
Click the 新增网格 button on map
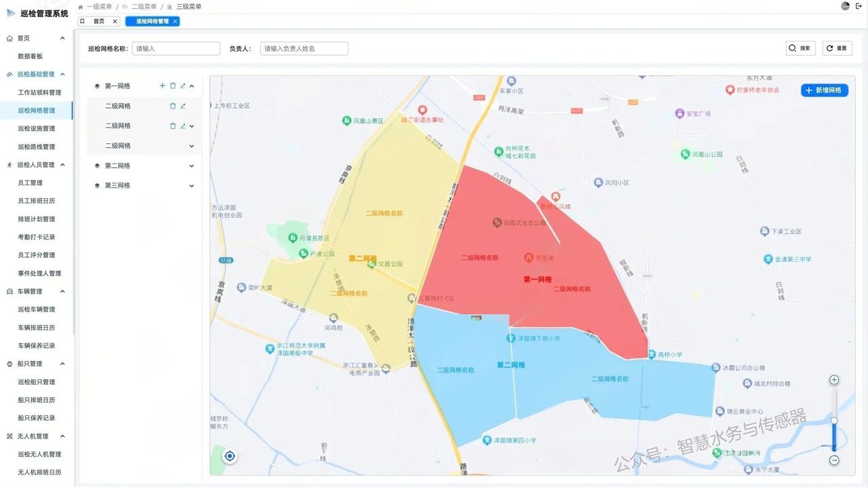[x=825, y=90]
